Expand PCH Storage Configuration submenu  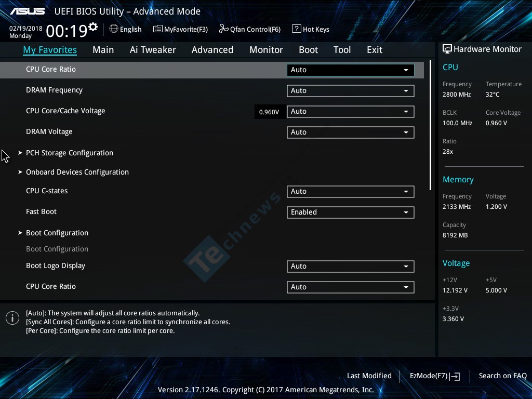coord(70,153)
